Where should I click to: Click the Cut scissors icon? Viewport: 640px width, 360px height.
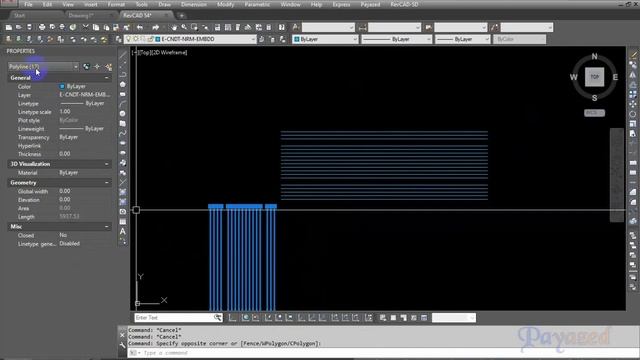(85, 27)
